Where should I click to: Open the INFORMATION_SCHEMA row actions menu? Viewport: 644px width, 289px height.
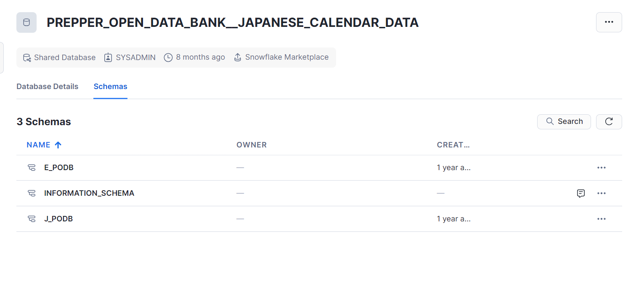click(602, 193)
